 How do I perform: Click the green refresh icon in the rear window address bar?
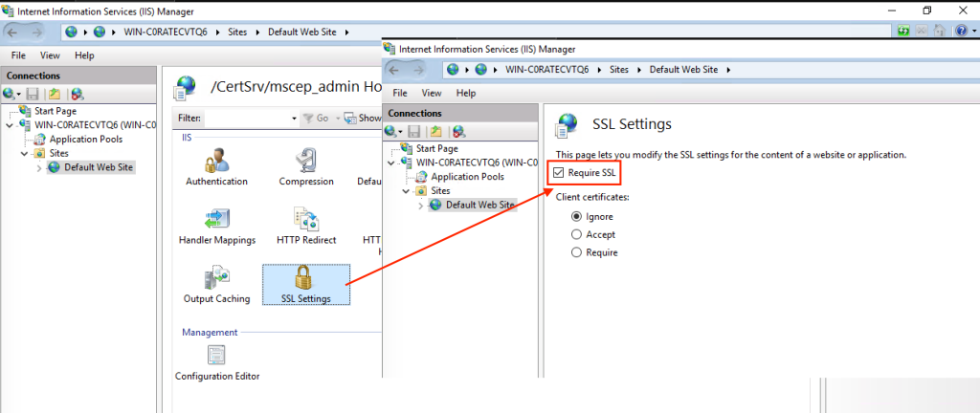click(902, 32)
